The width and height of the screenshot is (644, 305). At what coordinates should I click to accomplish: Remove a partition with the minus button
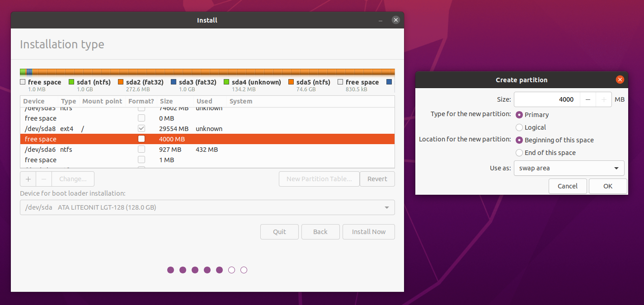(x=44, y=179)
